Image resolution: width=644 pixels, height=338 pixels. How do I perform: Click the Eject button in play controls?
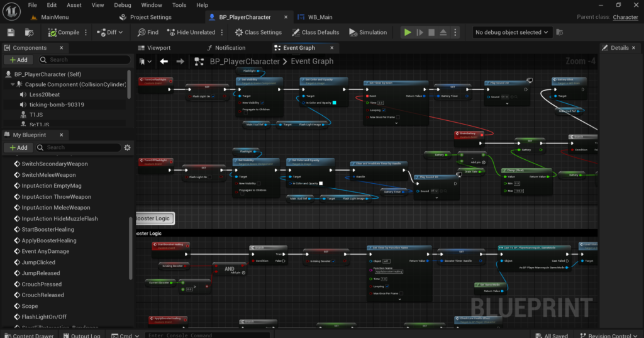pos(443,33)
